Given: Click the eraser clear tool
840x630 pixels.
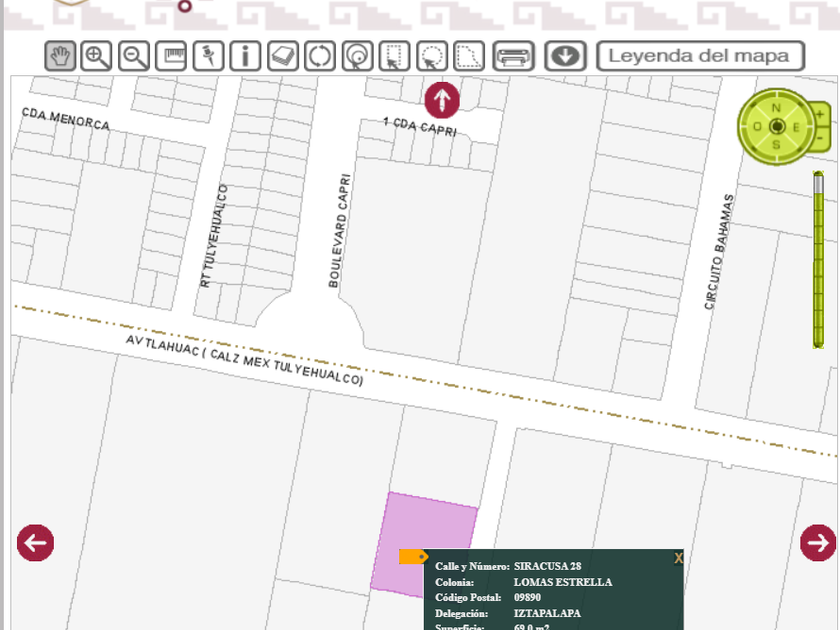Looking at the screenshot, I should [x=283, y=56].
